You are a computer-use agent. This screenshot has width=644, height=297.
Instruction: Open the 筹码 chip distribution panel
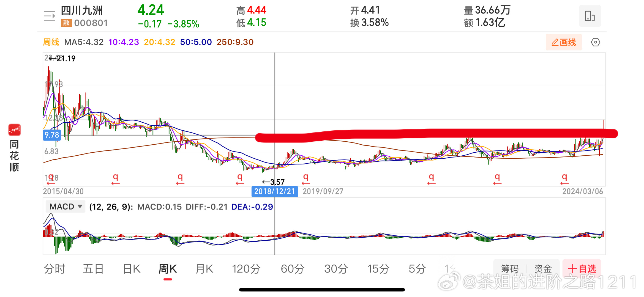point(510,268)
